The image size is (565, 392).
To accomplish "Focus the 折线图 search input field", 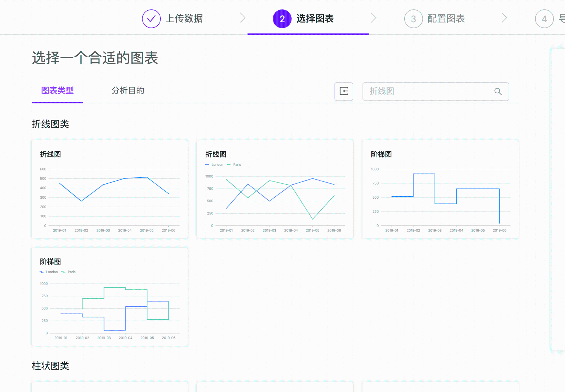I will [x=436, y=91].
